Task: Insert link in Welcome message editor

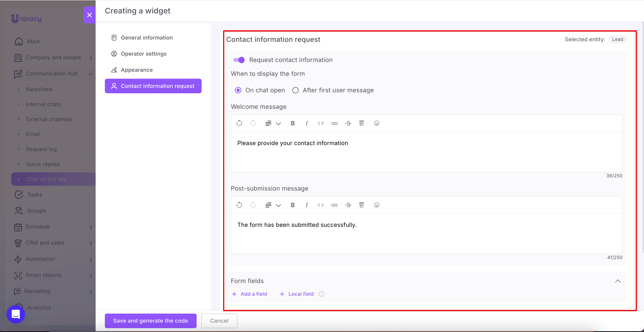Action: pyautogui.click(x=334, y=123)
